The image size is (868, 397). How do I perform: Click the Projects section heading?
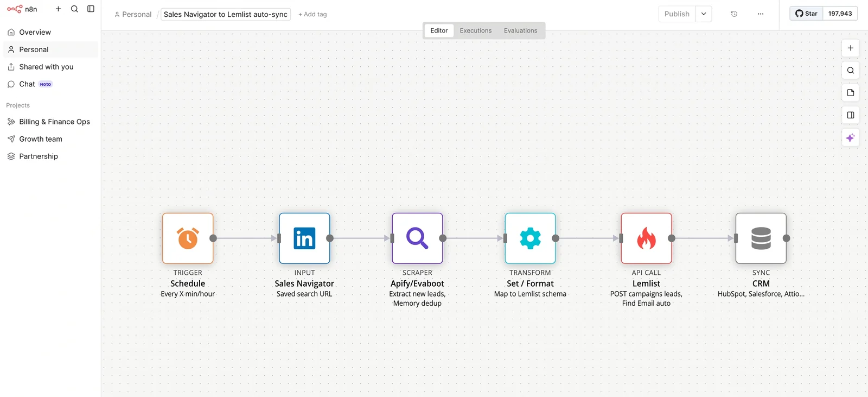18,105
